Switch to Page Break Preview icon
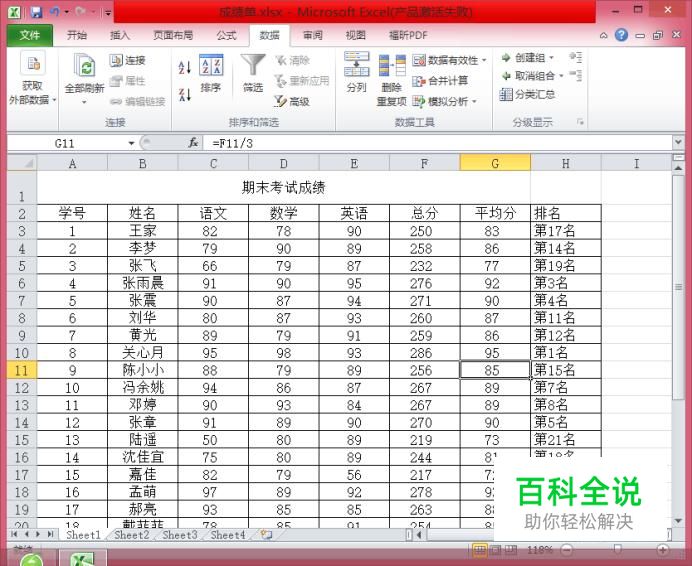Screen dimensions: 692x566 click(511, 550)
